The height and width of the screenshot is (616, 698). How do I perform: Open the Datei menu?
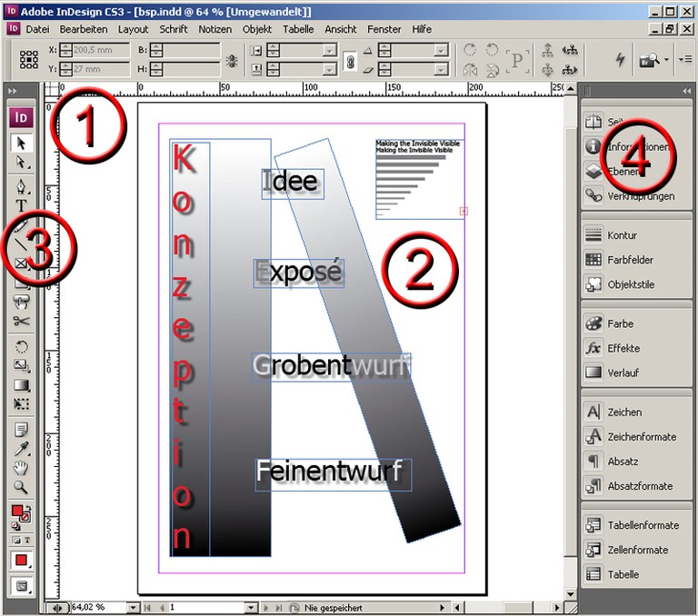pos(37,29)
